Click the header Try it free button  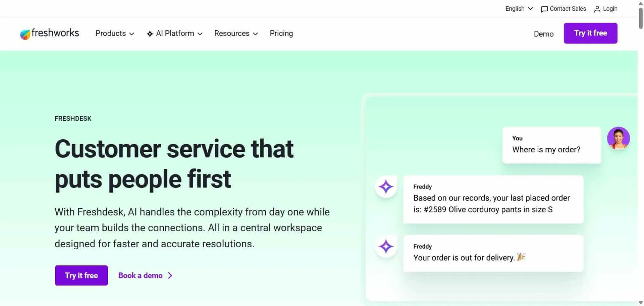590,33
